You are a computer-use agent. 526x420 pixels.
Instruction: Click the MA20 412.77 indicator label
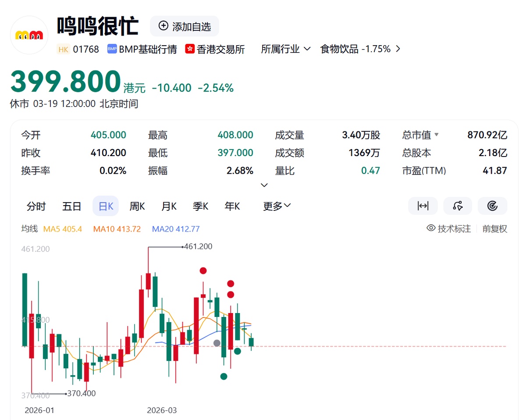pyautogui.click(x=176, y=229)
